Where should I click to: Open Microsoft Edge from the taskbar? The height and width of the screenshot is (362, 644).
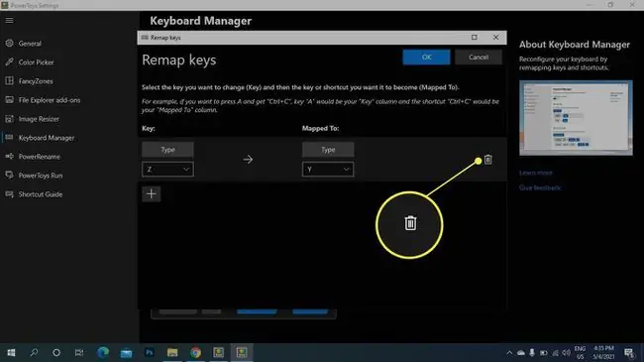click(x=103, y=352)
